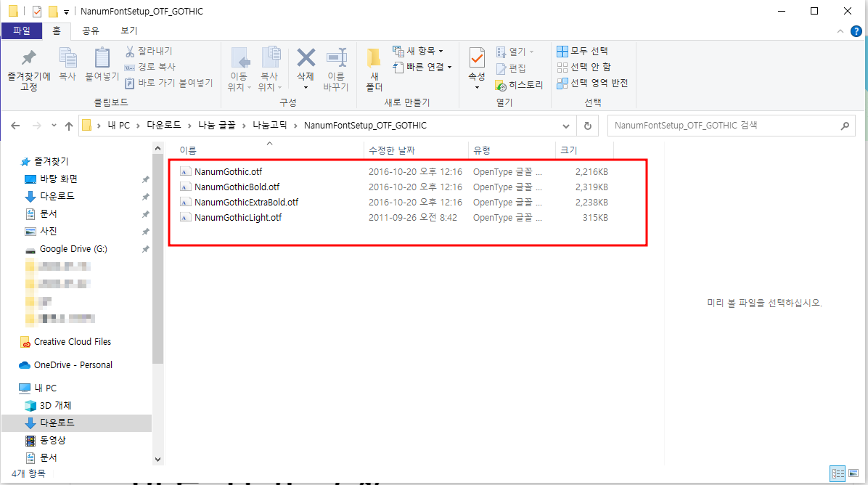This screenshot has height=485, width=868.
Task: Switch to the View (보기) tab
Action: pos(129,30)
